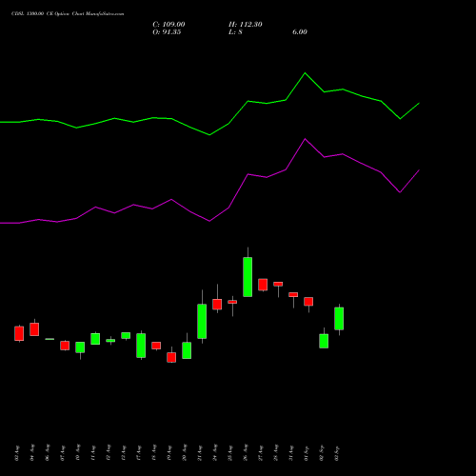Click the "26 Aug" date axis label
The width and height of the screenshot is (476, 476).
[x=246, y=452]
